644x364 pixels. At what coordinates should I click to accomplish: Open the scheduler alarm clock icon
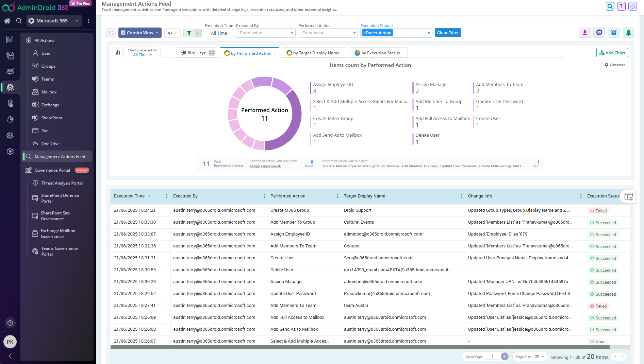coord(614,33)
